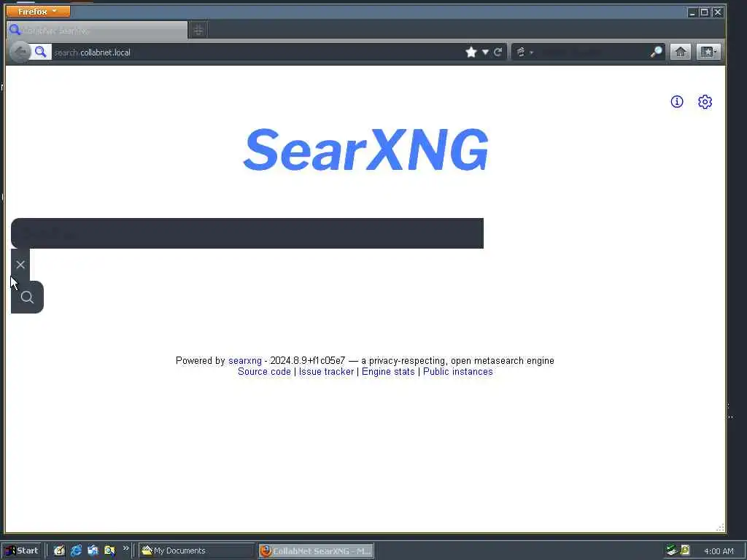Image resolution: width=747 pixels, height=560 pixels.
Task: Open the Public instances link
Action: [x=458, y=371]
